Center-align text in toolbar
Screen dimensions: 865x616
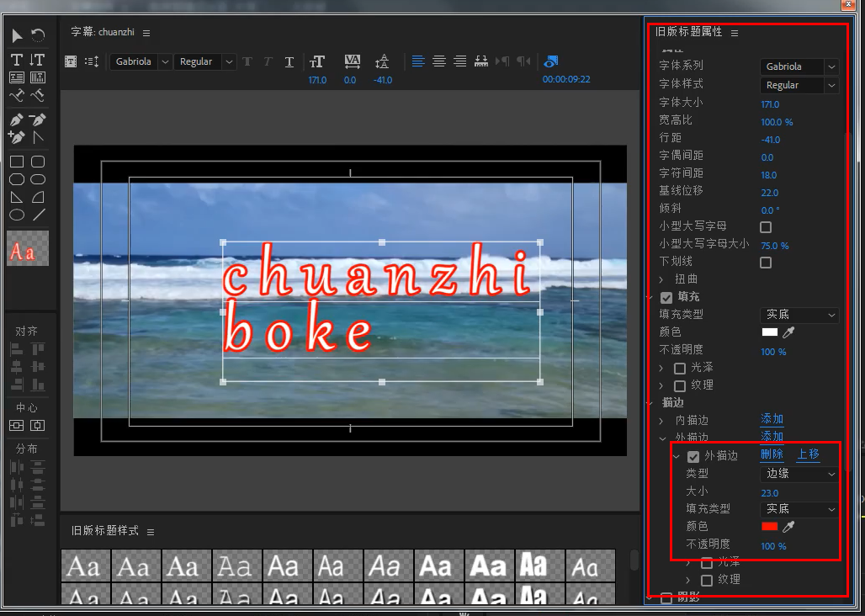click(x=439, y=61)
